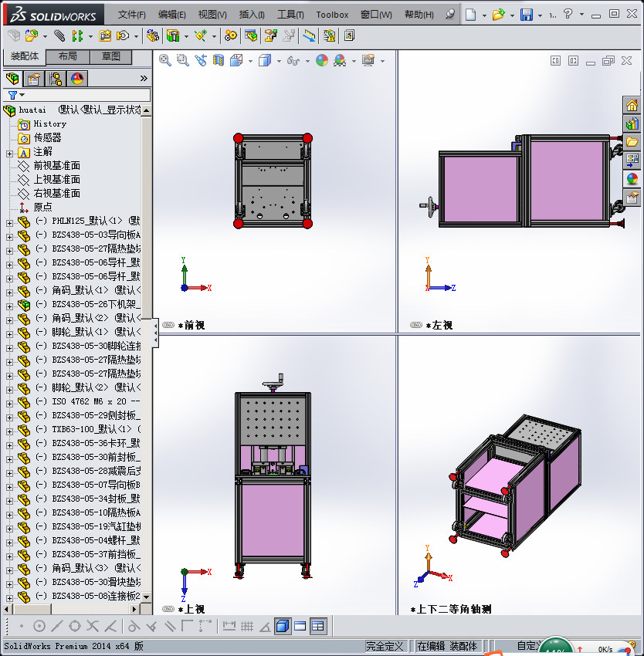Viewport: 644px width, 656px height.
Task: Open the 编辑(E) menu
Action: coord(171,15)
